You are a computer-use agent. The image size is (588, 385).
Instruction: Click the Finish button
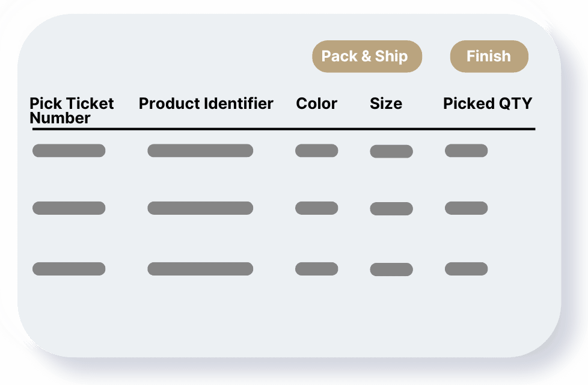(x=489, y=56)
